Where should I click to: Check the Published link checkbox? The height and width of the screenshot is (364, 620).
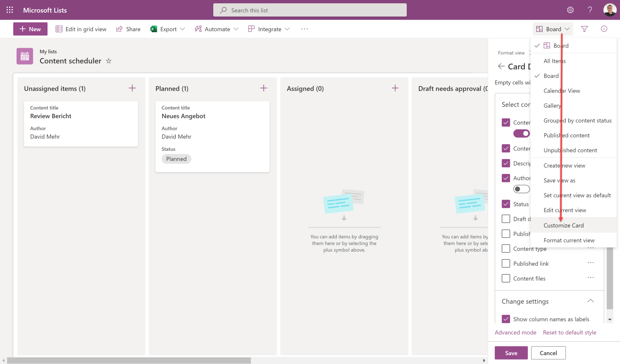tap(506, 264)
